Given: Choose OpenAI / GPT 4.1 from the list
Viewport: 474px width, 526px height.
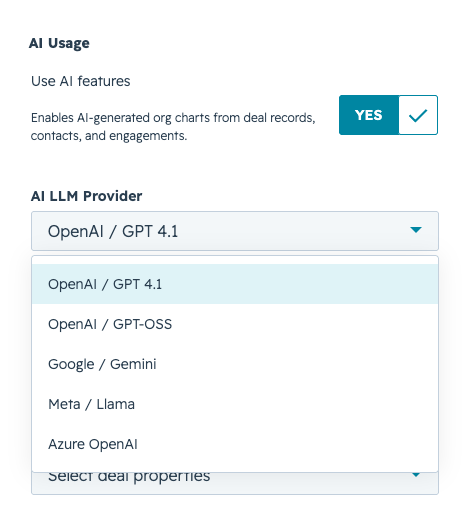Looking at the screenshot, I should [235, 284].
